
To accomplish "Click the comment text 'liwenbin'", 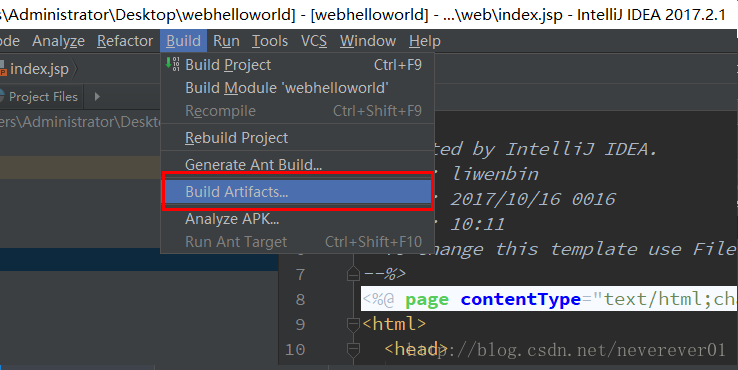I will 495,174.
